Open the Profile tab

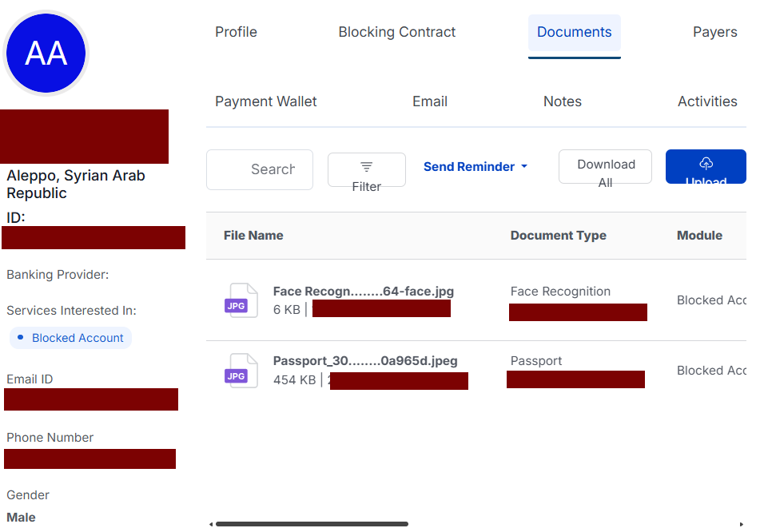click(236, 32)
